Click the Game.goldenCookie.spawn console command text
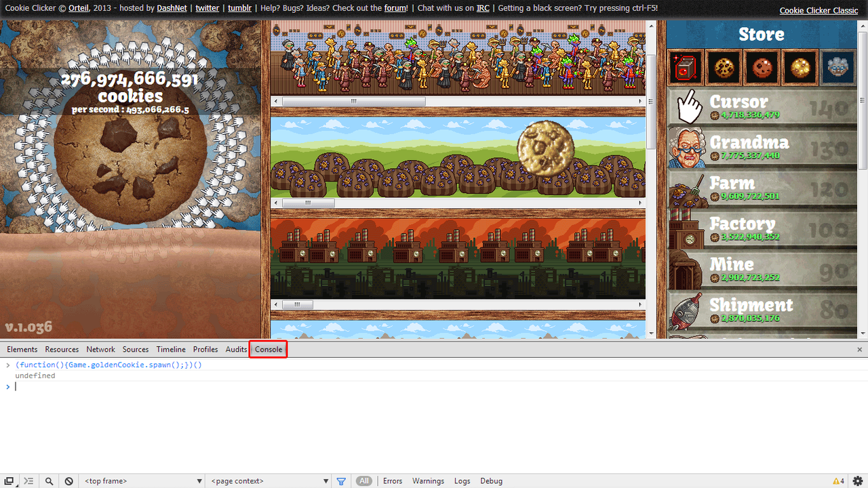This screenshot has height=488, width=868. (108, 365)
